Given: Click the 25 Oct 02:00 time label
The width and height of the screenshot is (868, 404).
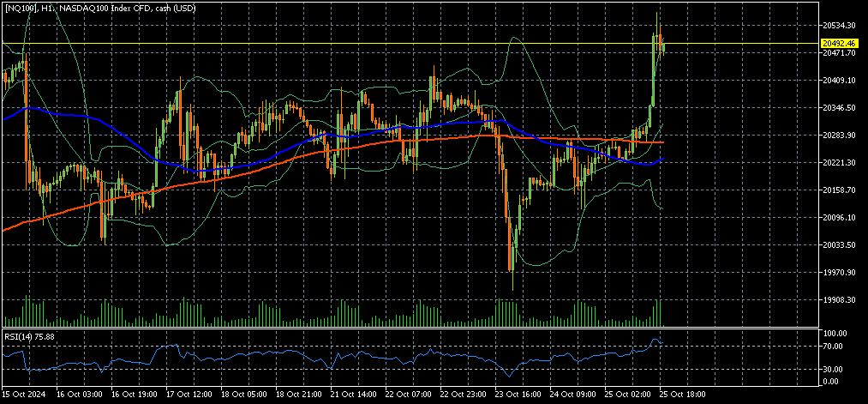Looking at the screenshot, I should tap(627, 395).
